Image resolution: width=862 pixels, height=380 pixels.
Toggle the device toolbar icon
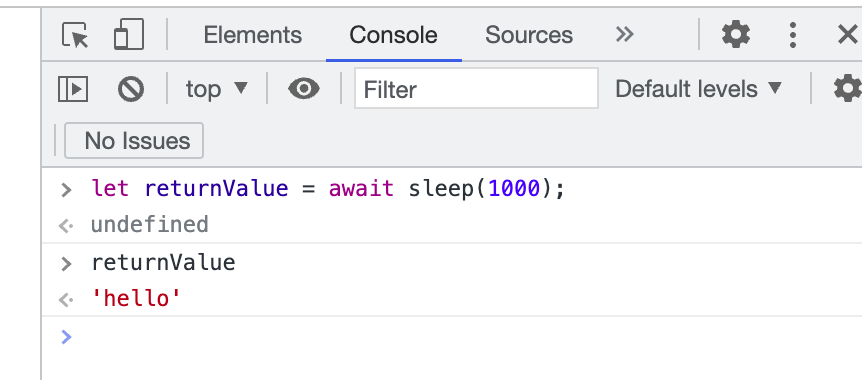coord(129,35)
